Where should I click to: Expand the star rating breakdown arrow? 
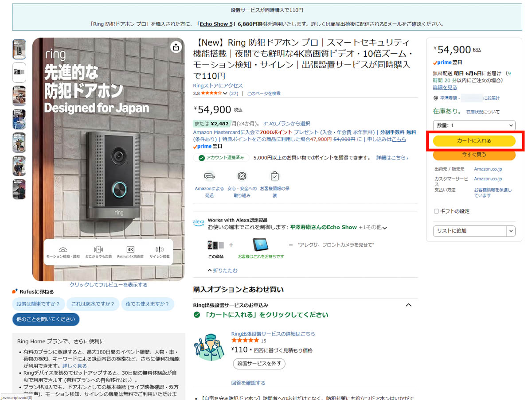point(225,93)
